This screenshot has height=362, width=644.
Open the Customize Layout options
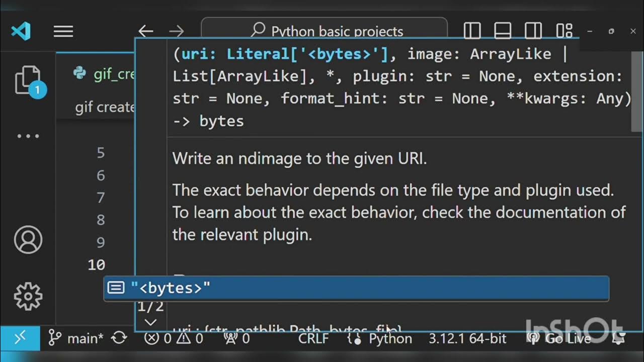564,31
